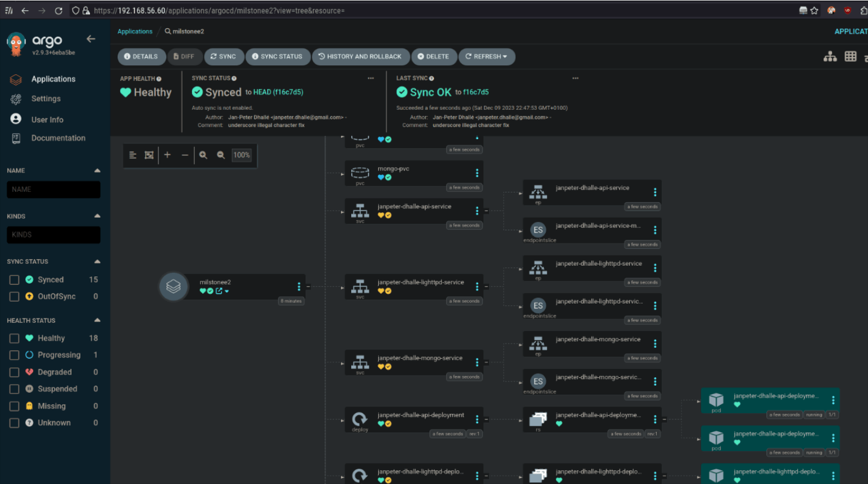Screen dimensions: 868x484
Task: Click the DETAILS button
Action: point(140,56)
